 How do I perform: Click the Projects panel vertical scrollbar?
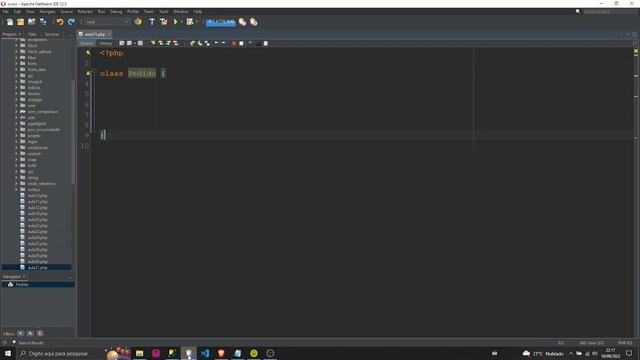click(73, 131)
